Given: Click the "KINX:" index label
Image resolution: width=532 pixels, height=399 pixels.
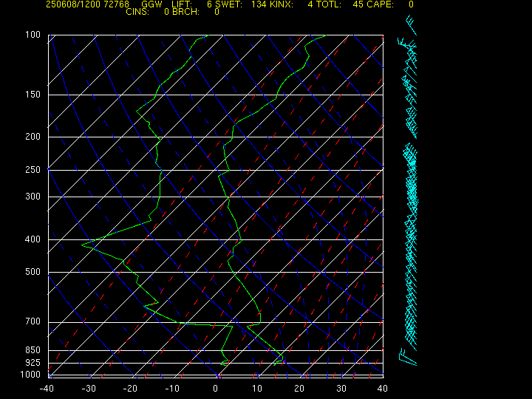Looking at the screenshot, I should click(282, 4).
